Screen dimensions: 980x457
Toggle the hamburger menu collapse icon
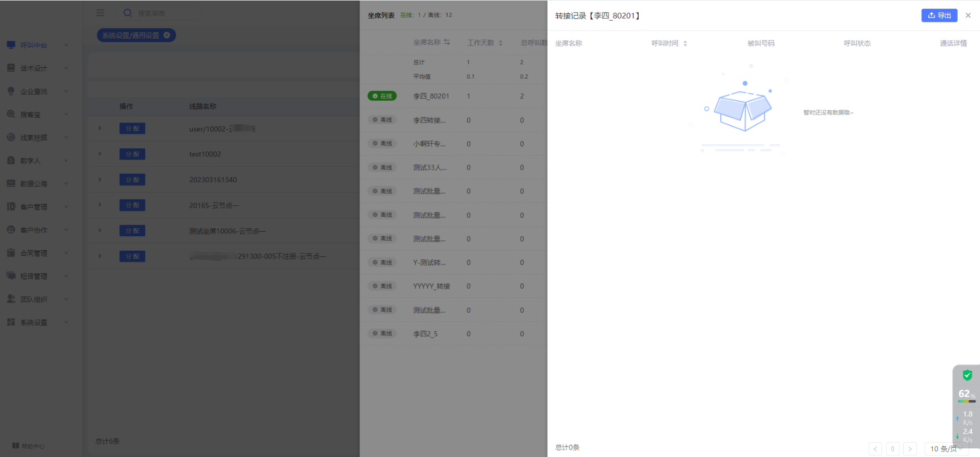coord(101,13)
